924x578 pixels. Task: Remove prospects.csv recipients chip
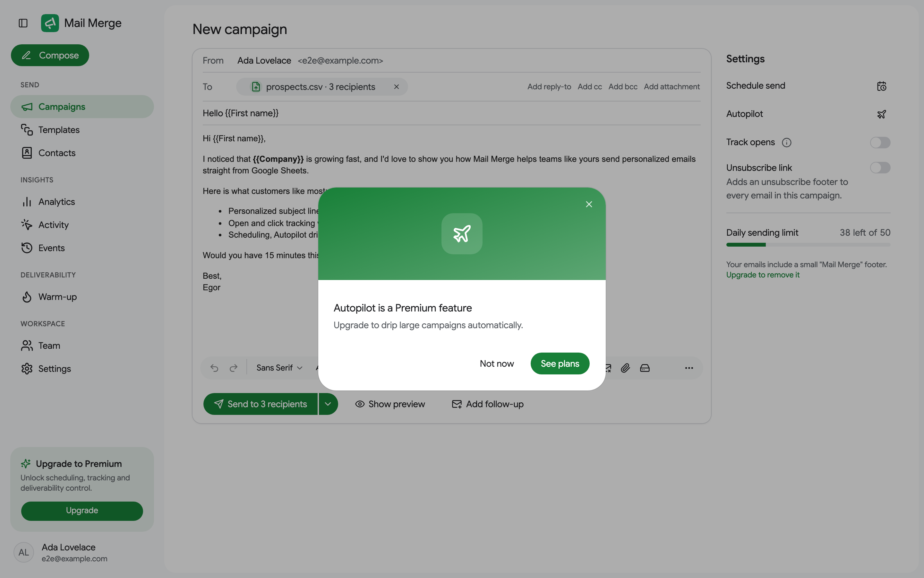pyautogui.click(x=396, y=87)
